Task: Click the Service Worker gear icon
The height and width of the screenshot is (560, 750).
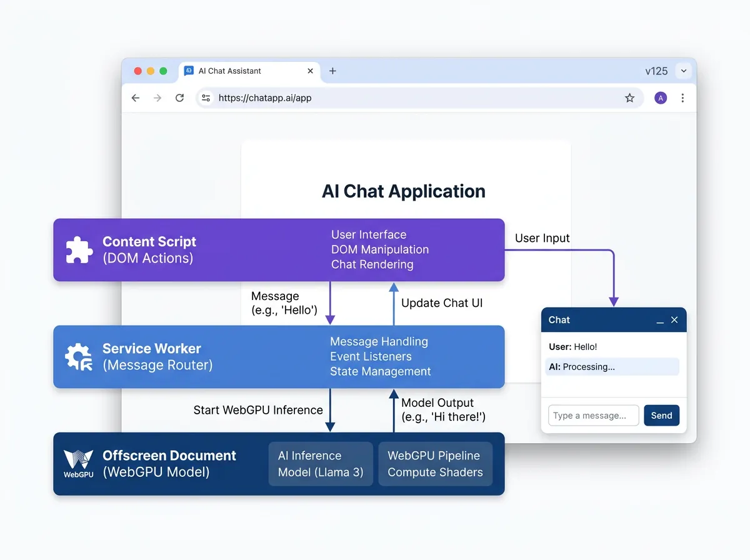Action: tap(79, 357)
